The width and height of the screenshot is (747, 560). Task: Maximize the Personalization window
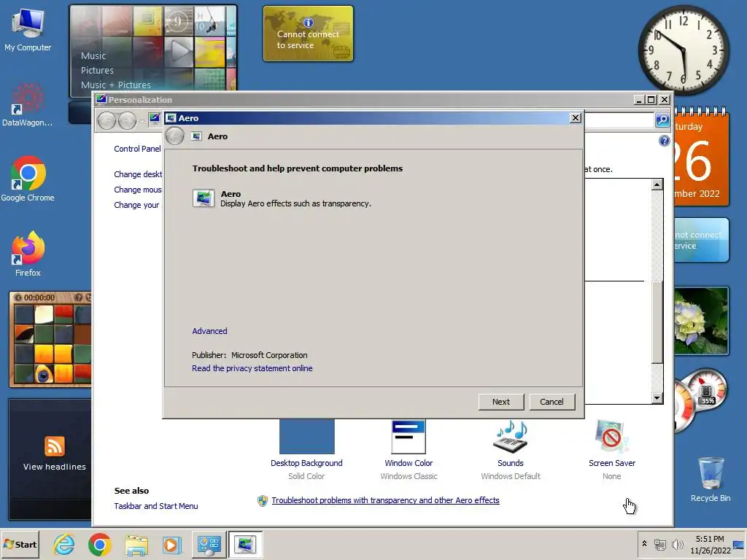click(651, 99)
